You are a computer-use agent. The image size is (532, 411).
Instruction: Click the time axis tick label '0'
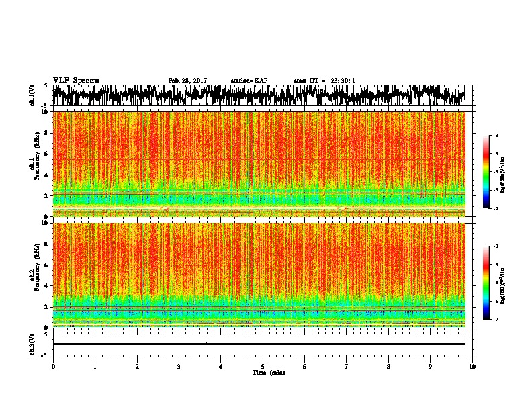[x=53, y=367]
